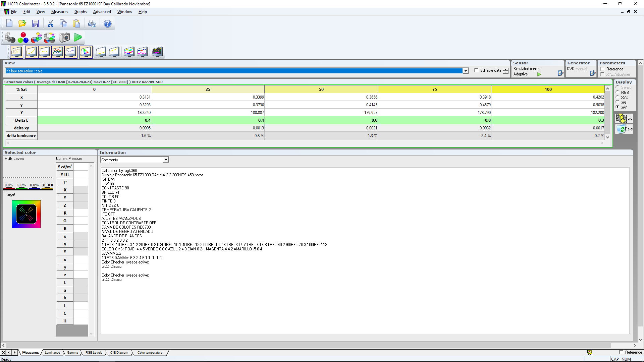Switch to the CIE Diagram tab
The width and height of the screenshot is (644, 362).
[119, 352]
